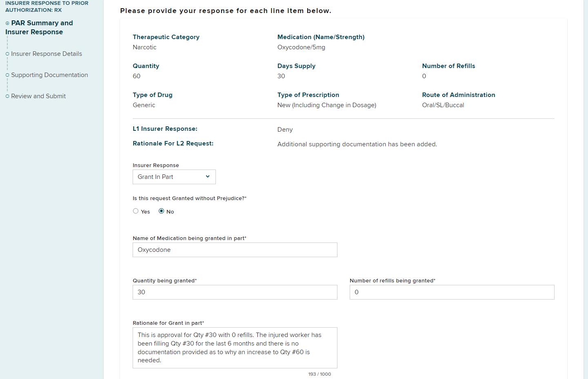Click the No radio label text

(x=170, y=212)
